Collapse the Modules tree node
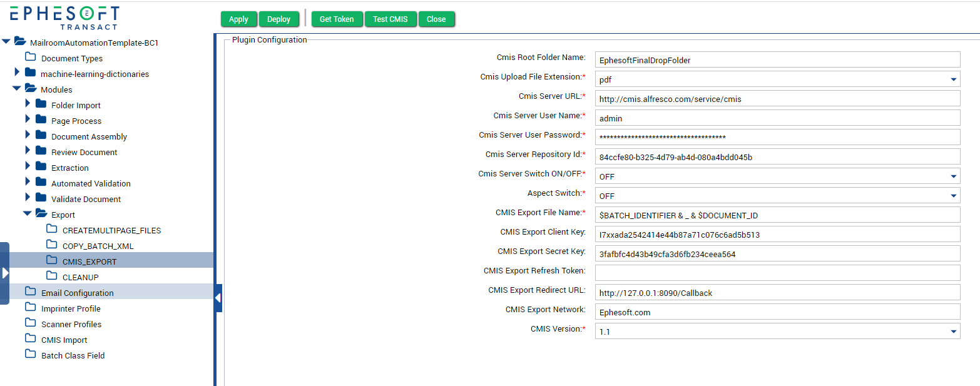 tap(17, 89)
